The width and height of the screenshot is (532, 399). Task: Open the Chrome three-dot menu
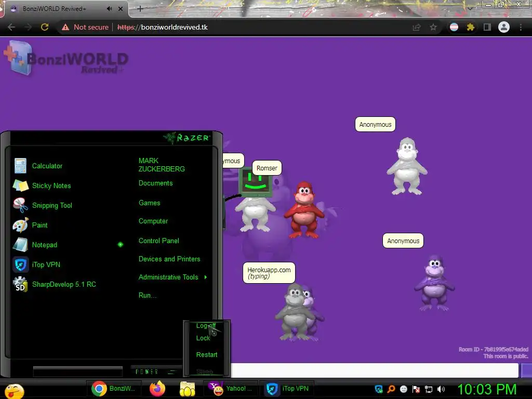pyautogui.click(x=521, y=27)
